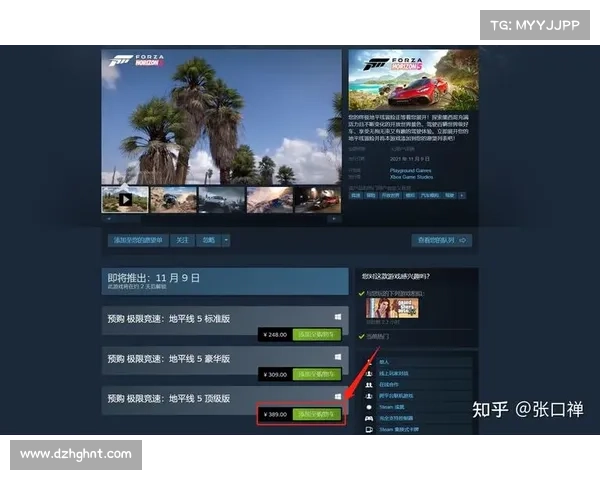Open the Playground Games developer link
The height and width of the screenshot is (480, 600).
tap(410, 170)
